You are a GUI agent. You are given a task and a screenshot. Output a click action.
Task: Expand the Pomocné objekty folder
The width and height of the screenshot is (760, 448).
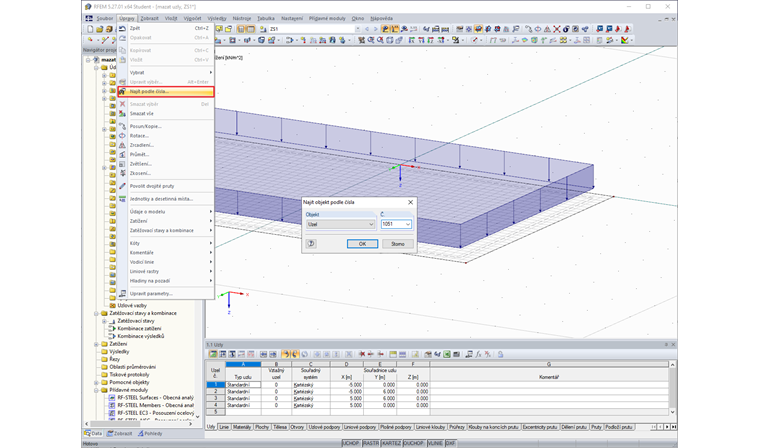(96, 383)
